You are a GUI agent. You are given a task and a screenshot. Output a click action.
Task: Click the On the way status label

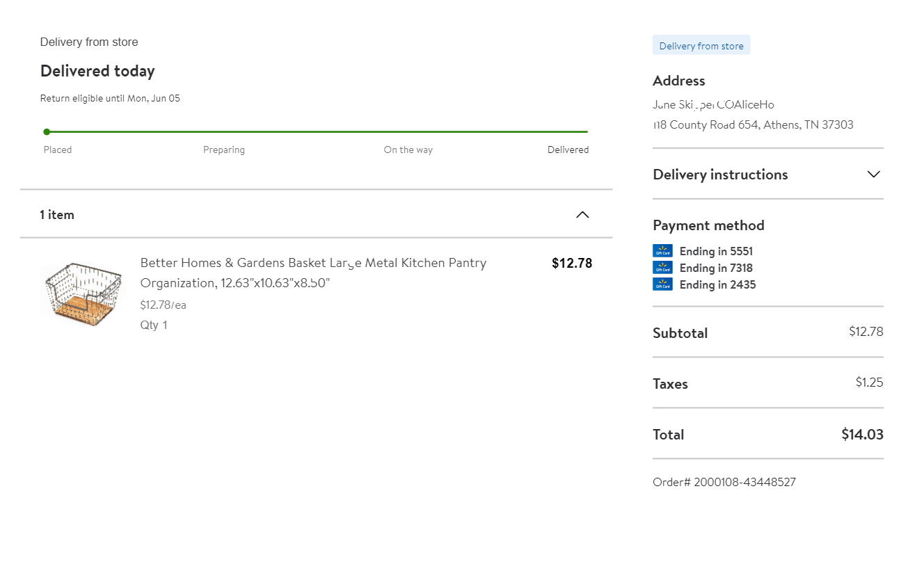[x=408, y=150]
